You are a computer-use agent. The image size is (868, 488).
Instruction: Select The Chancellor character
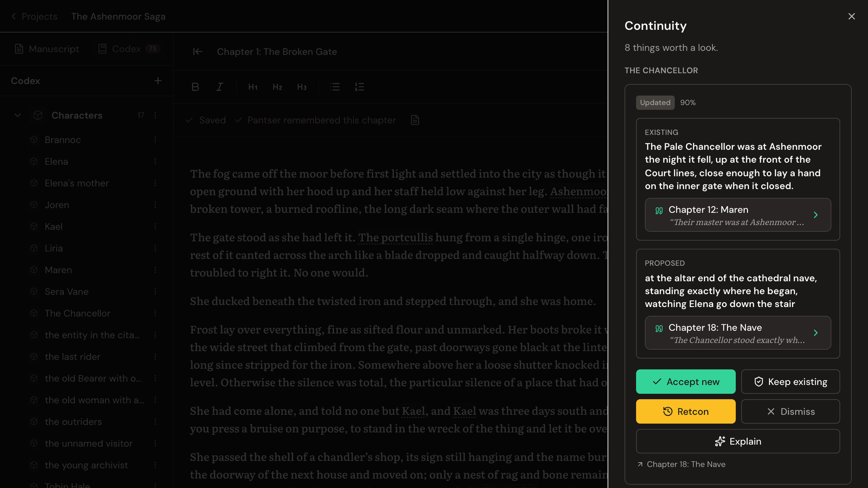(77, 313)
